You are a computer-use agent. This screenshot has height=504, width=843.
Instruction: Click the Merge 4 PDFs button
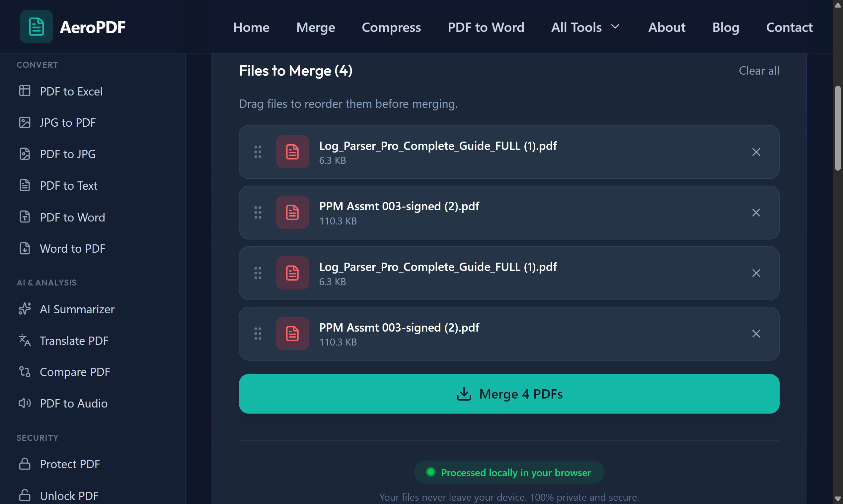509,394
